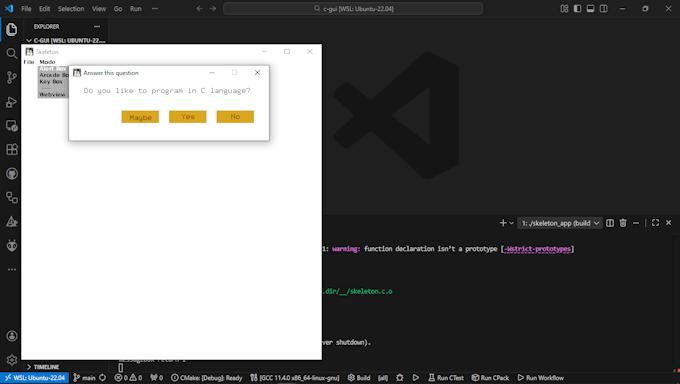Open the Run menu
680x384 pixels.
(136, 9)
